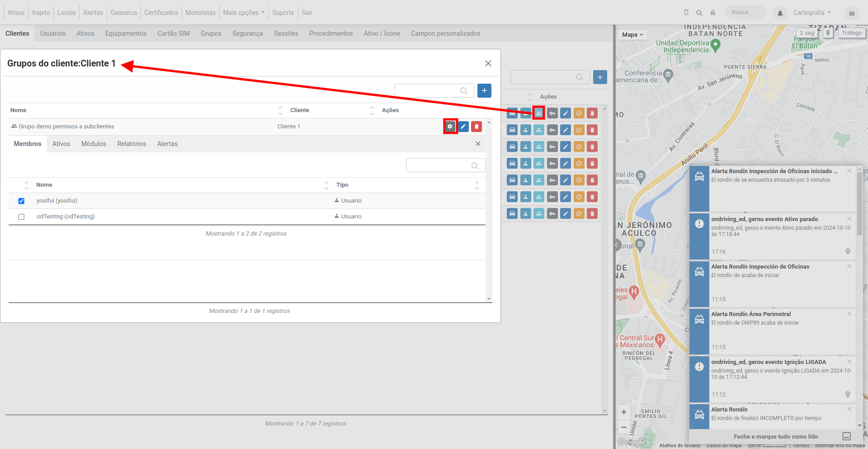Edit Grupo demo permisos a subclientes group
Image resolution: width=868 pixels, height=449 pixels.
coord(463,127)
